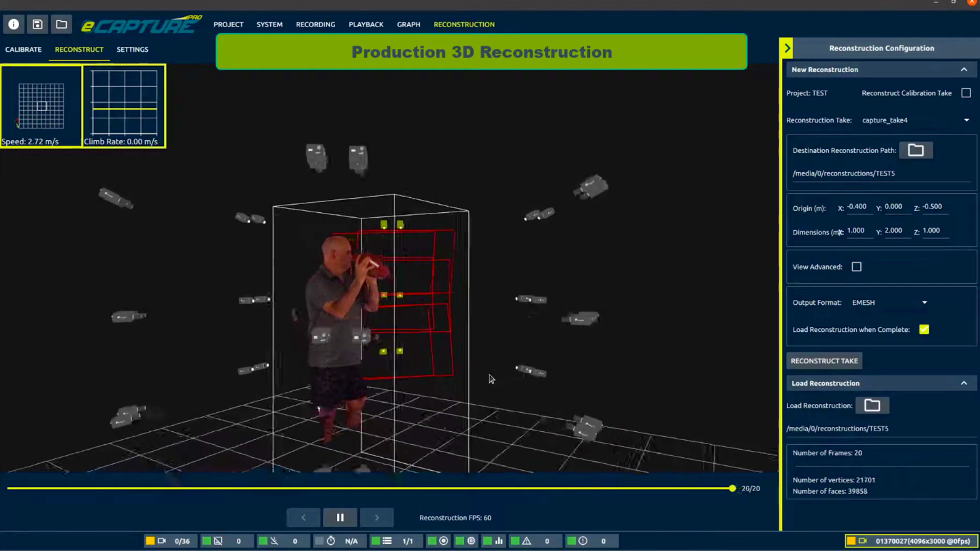
Task: Switch to the CALIBRATE tab
Action: pyautogui.click(x=23, y=50)
